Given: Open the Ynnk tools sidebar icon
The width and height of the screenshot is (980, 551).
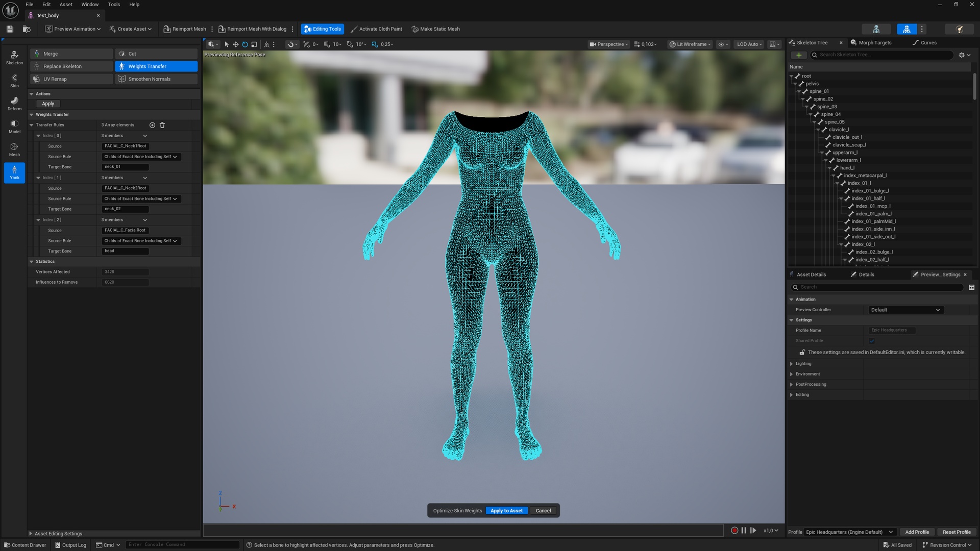Looking at the screenshot, I should (x=14, y=172).
